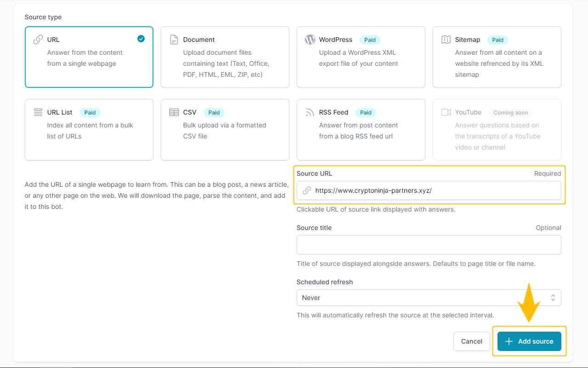Click the Required text beside Source URL
This screenshot has height=368, width=588.
click(548, 173)
